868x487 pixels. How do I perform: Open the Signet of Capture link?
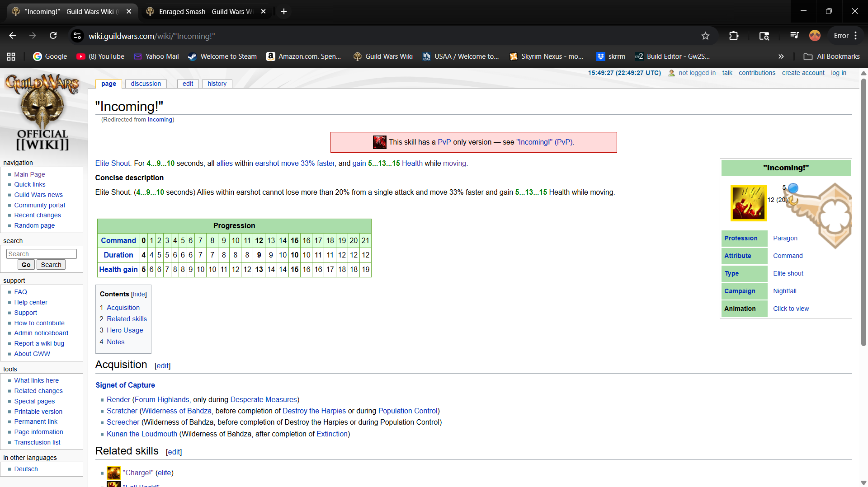coord(125,385)
